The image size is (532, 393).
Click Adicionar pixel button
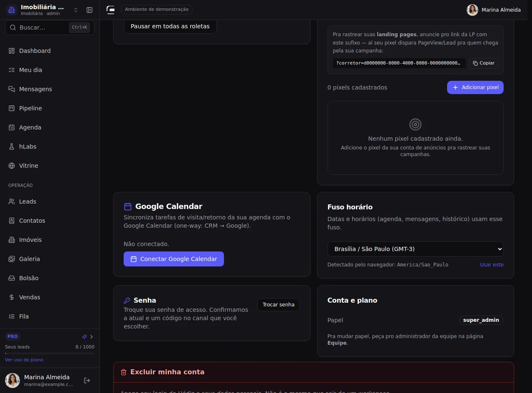coord(475,87)
